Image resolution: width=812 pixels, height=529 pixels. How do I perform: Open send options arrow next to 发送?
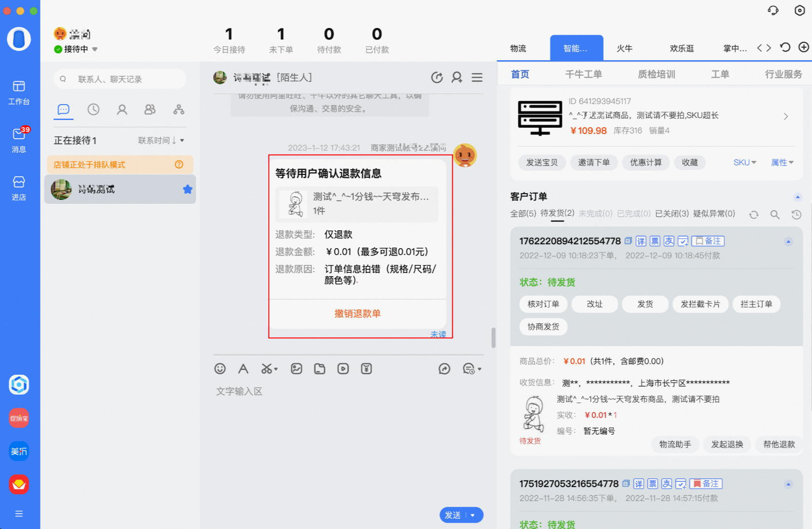tap(473, 515)
